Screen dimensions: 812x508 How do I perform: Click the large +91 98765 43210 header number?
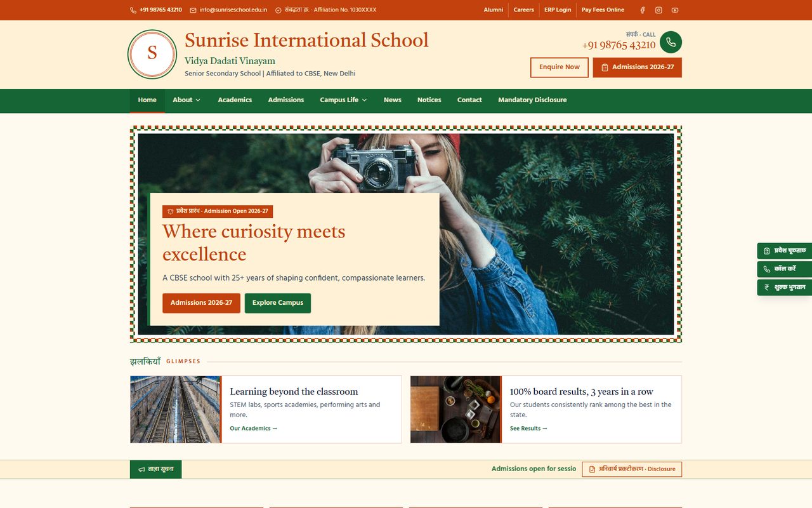click(x=619, y=45)
